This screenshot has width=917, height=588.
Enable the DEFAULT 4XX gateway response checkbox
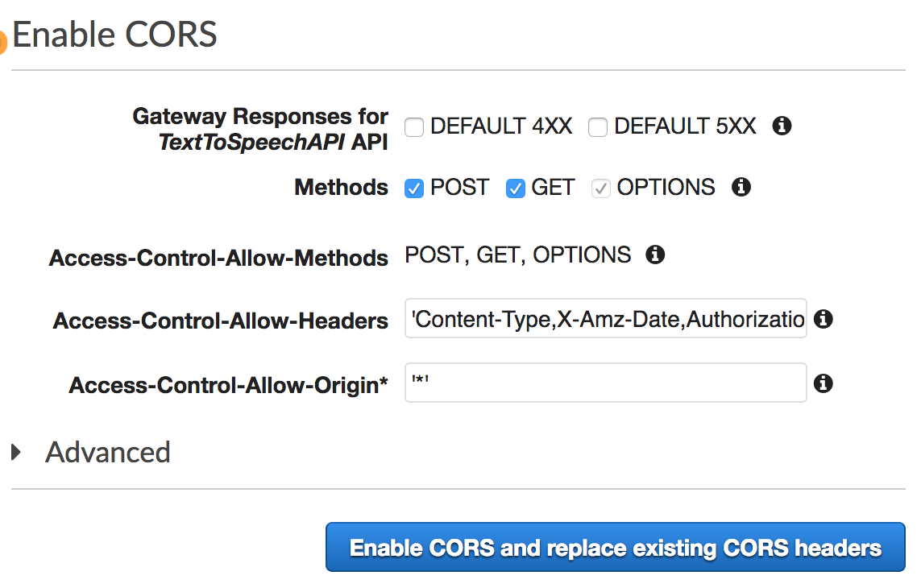414,126
